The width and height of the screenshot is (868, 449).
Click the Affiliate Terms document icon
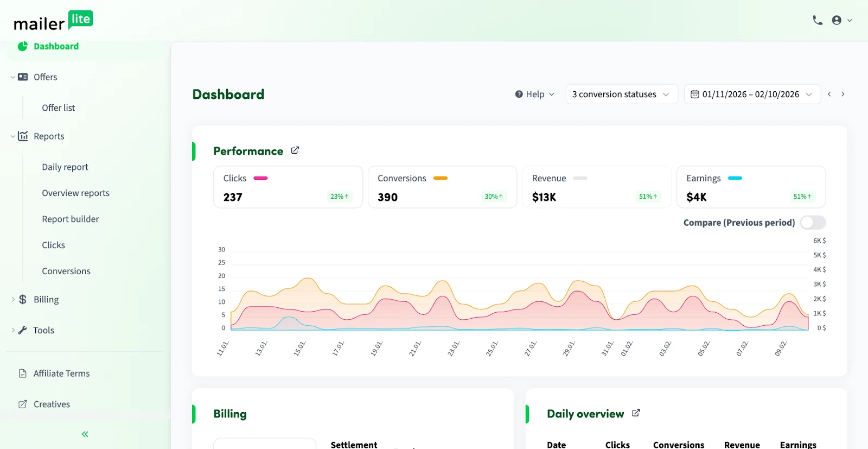[23, 374]
